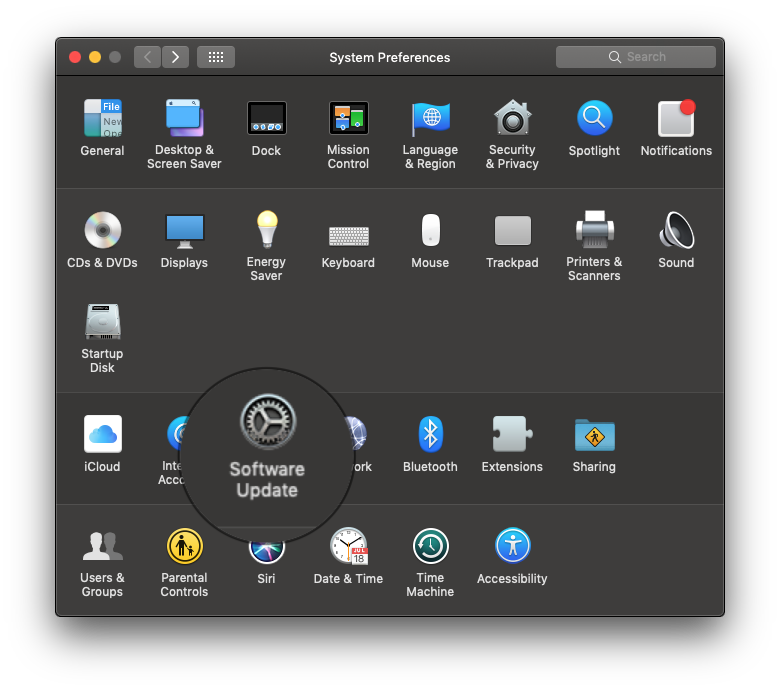Viewport: 780px width, 690px height.
Task: Open the General preferences pane
Action: [x=102, y=119]
